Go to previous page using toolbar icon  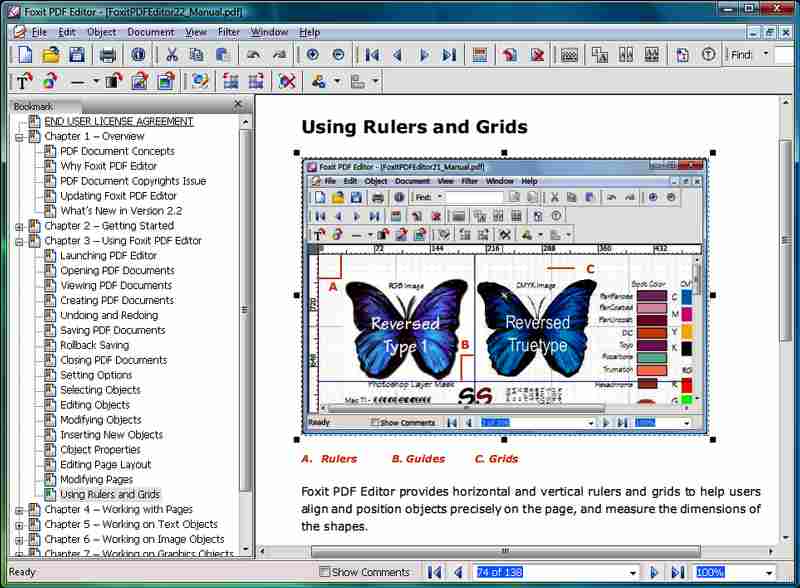pos(397,55)
